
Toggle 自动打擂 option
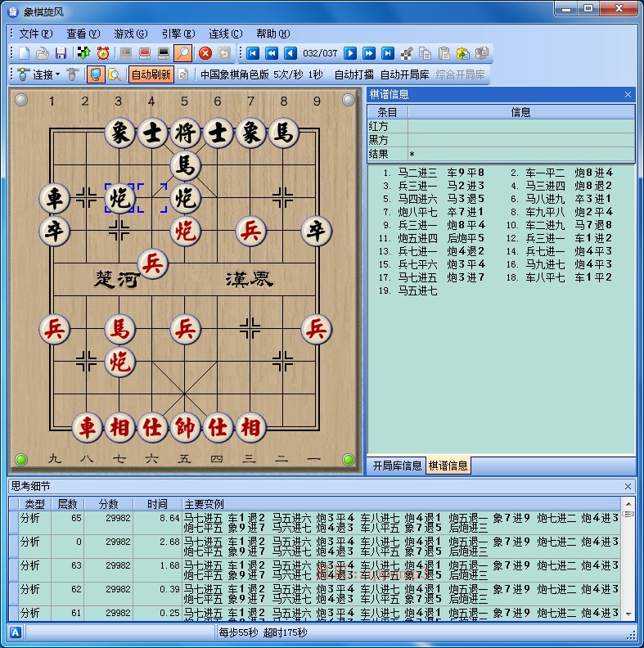click(x=354, y=74)
